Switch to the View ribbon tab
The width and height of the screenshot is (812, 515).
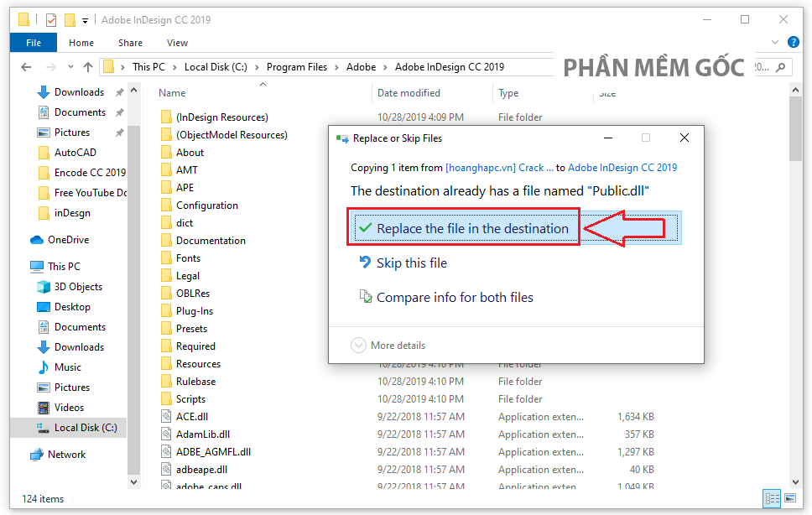click(x=177, y=43)
